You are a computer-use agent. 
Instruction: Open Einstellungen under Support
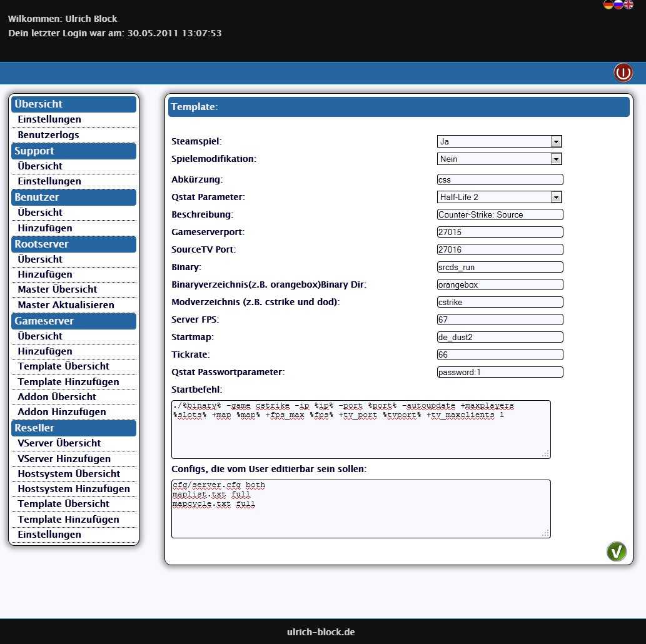point(49,181)
